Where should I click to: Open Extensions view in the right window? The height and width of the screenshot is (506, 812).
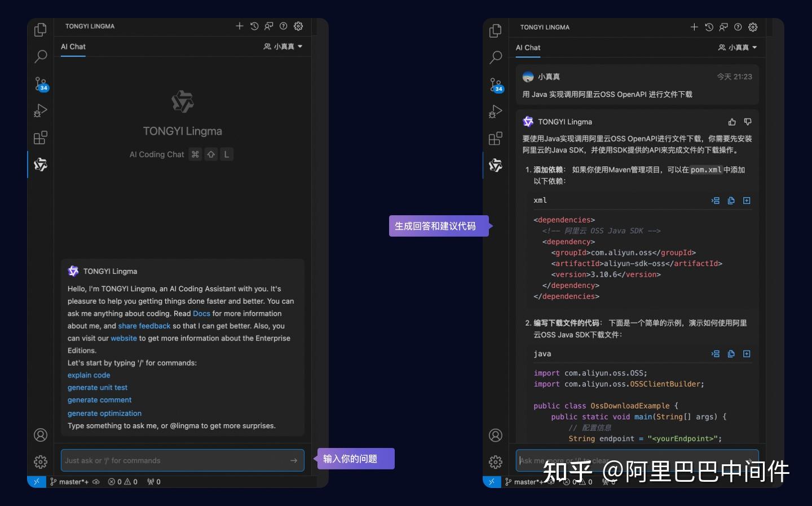496,139
